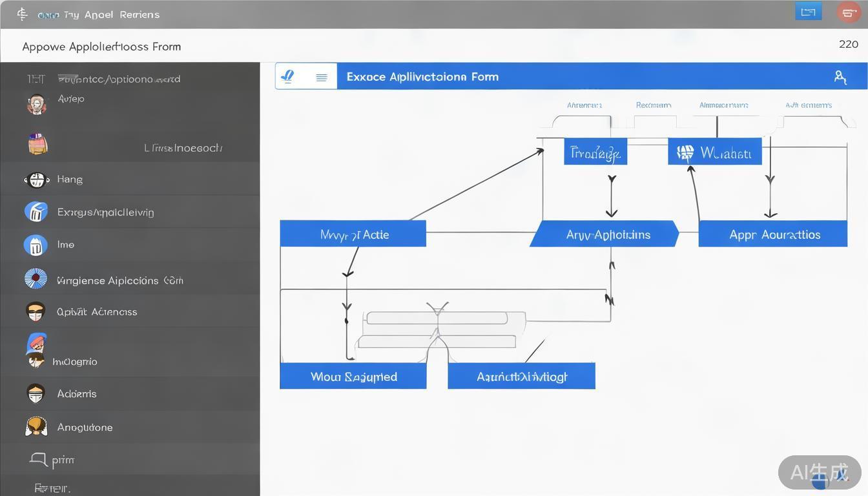Screen dimensions: 868x496
Task: Click the radial burst icon for Kingiense Aiplccións
Action: (36, 278)
